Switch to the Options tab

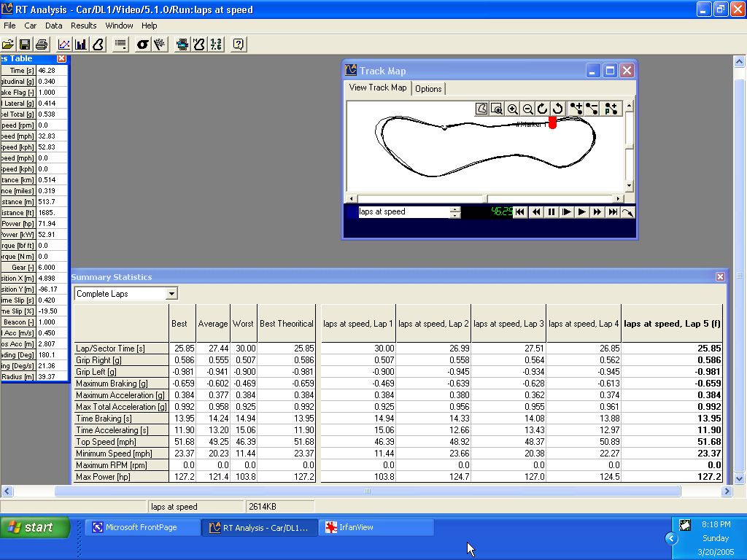point(428,89)
